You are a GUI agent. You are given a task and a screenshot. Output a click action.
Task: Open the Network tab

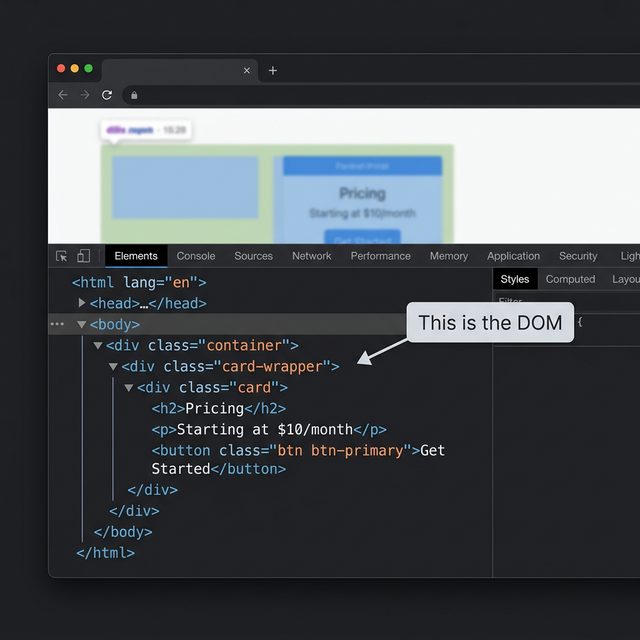tap(311, 256)
